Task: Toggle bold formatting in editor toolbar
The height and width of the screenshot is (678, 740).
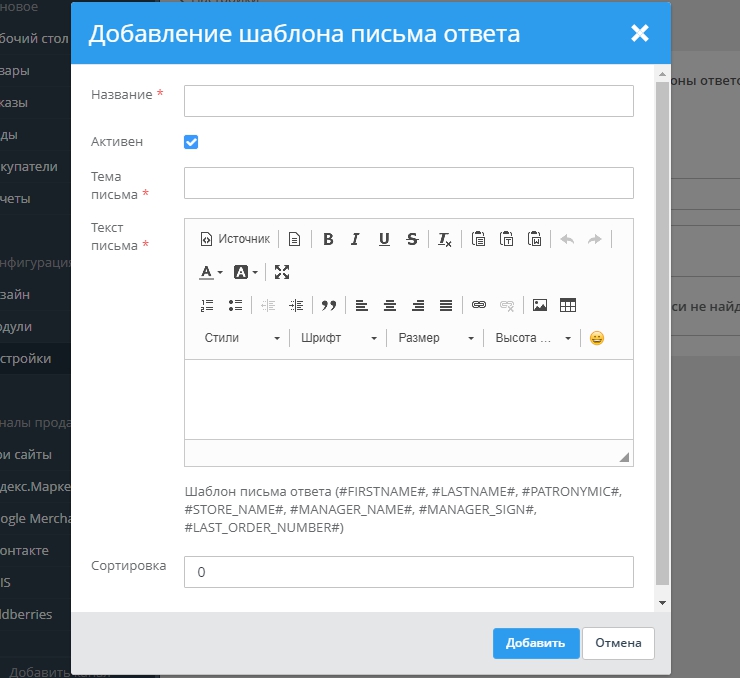Action: click(x=328, y=239)
